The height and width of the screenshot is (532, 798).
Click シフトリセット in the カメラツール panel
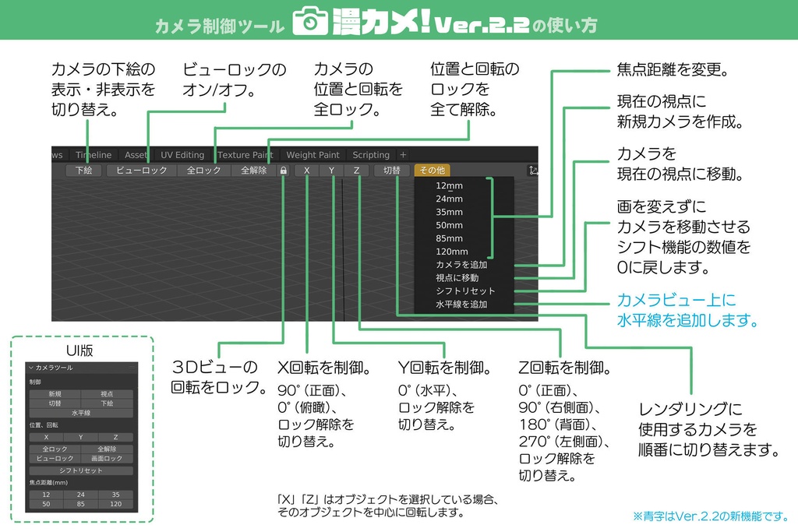(80, 470)
